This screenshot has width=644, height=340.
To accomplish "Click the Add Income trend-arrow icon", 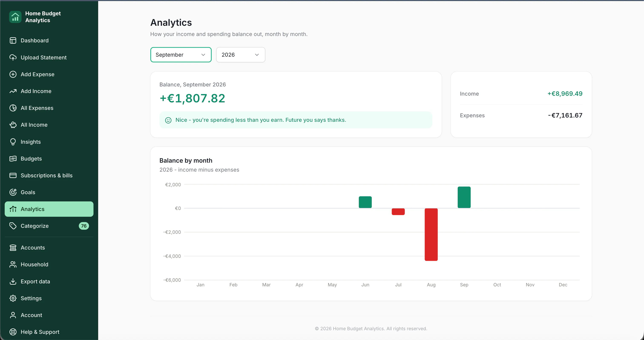I will [13, 91].
